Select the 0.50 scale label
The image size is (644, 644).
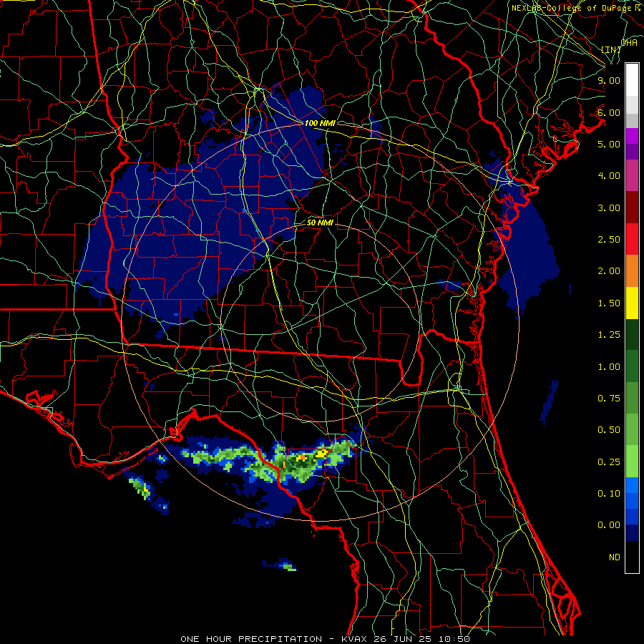pyautogui.click(x=609, y=430)
